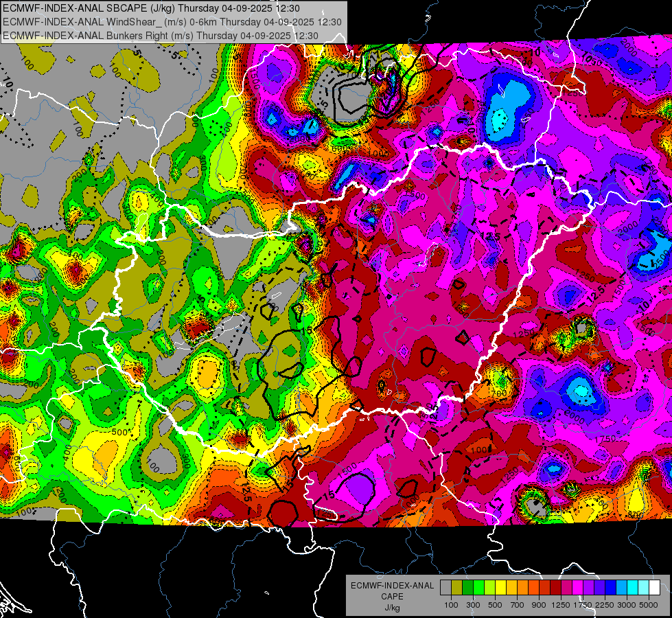Image resolution: width=672 pixels, height=618 pixels.
Task: Click the 700 value under legend bar
Action: 518,605
